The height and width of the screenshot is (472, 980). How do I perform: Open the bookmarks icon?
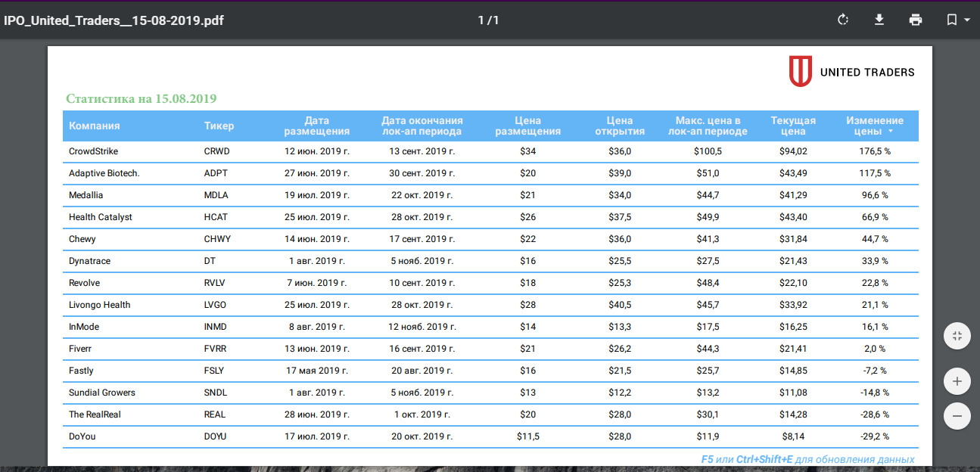coord(952,20)
